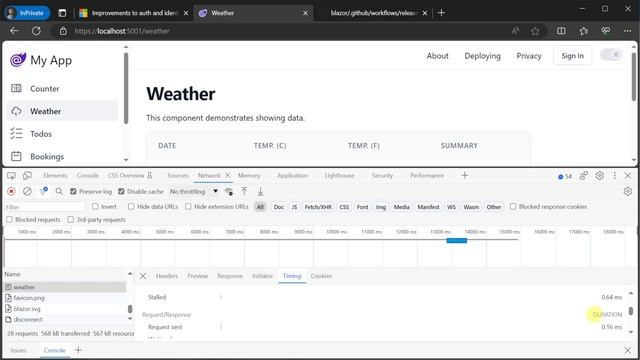640x360 pixels.
Task: Toggle device emulation in DevTools
Action: pos(27,176)
